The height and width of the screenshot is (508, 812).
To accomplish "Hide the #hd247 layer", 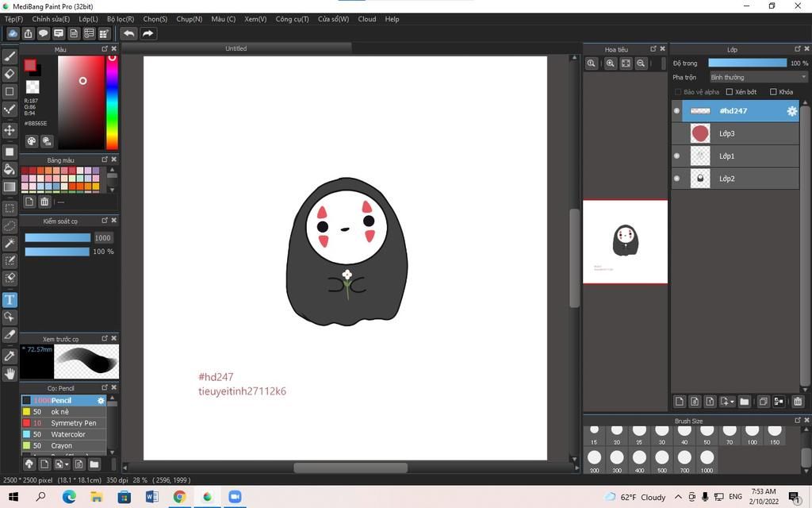I will coord(676,111).
